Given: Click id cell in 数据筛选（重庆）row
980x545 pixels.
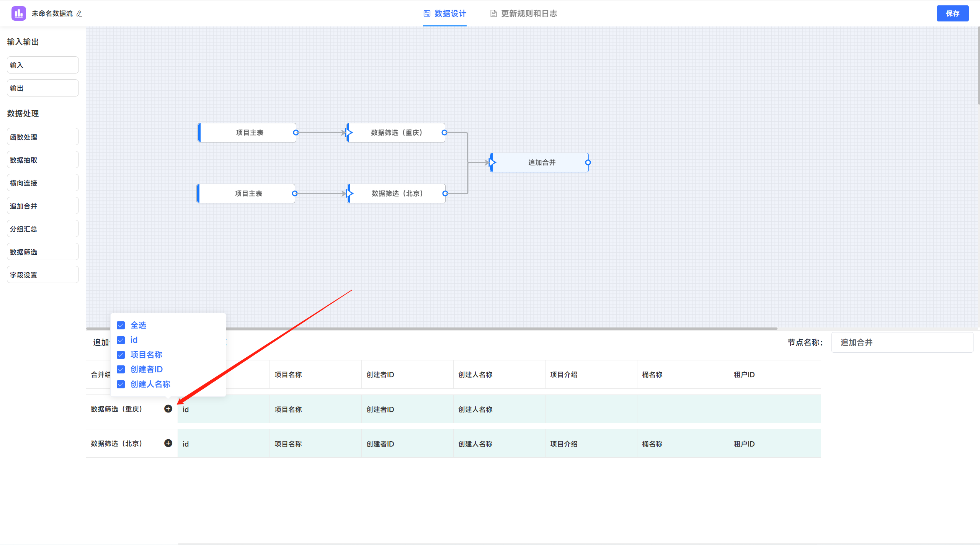Looking at the screenshot, I should (x=224, y=409).
